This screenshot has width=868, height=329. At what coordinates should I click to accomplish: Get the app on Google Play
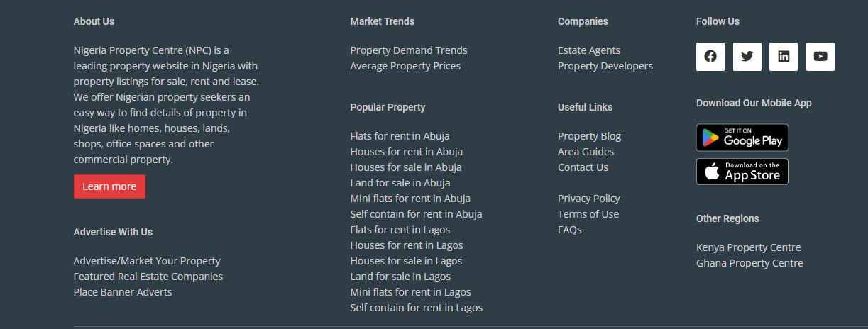click(742, 138)
